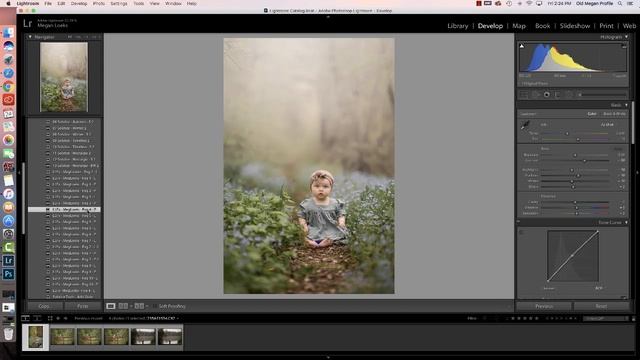
Task: Click the Contrast slider handle
Action: (584, 160)
